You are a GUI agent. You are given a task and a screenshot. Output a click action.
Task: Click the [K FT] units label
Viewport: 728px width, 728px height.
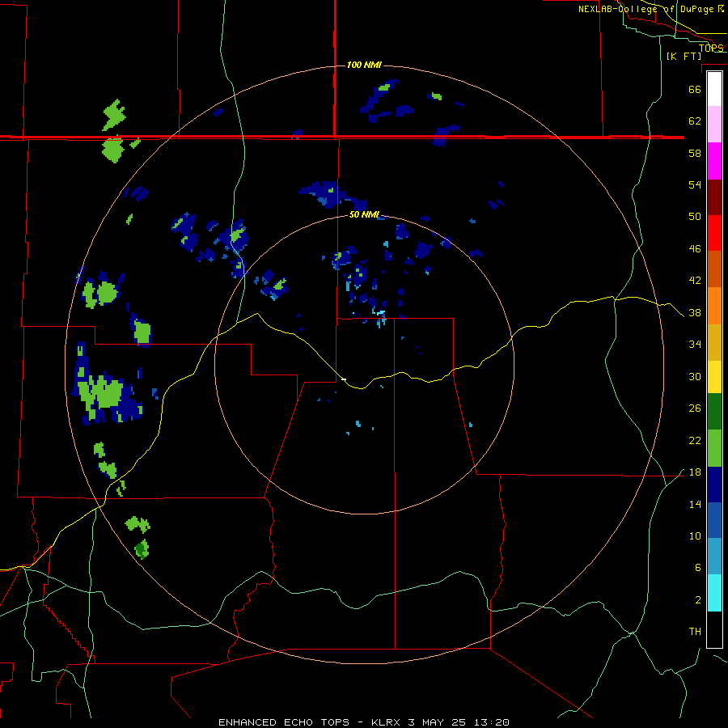click(684, 56)
